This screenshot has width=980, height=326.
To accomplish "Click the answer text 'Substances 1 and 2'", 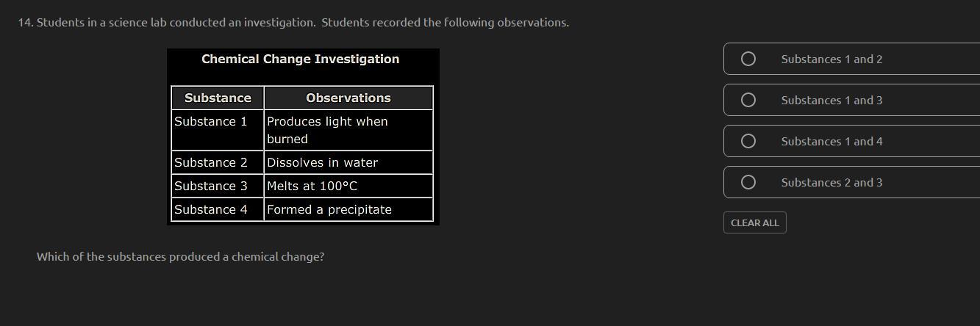I will 831,59.
